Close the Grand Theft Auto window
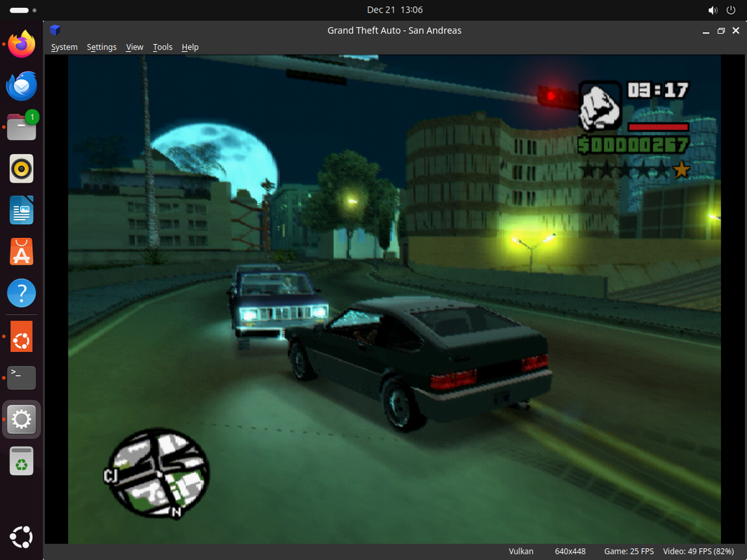The width and height of the screenshot is (747, 560). tap(736, 31)
